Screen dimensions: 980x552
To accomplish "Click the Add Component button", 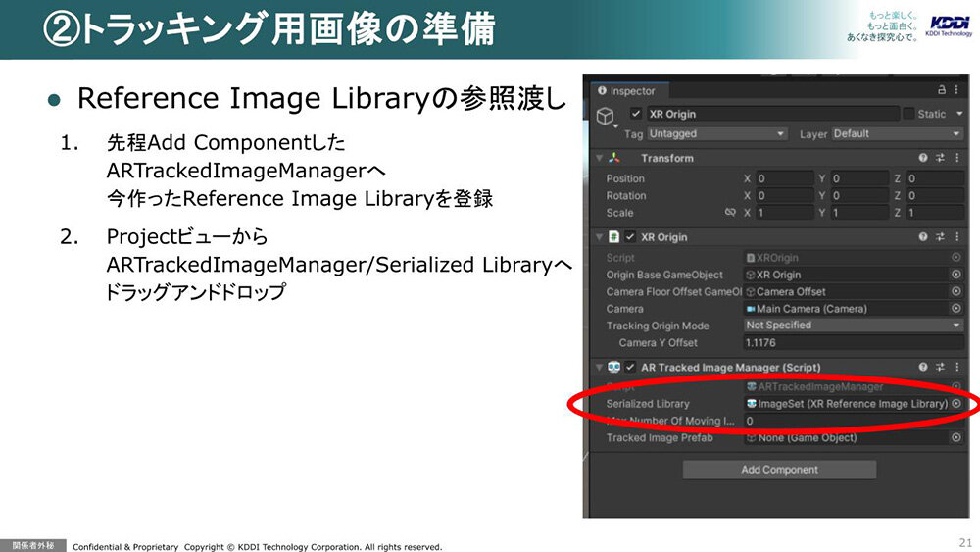I will pos(779,470).
